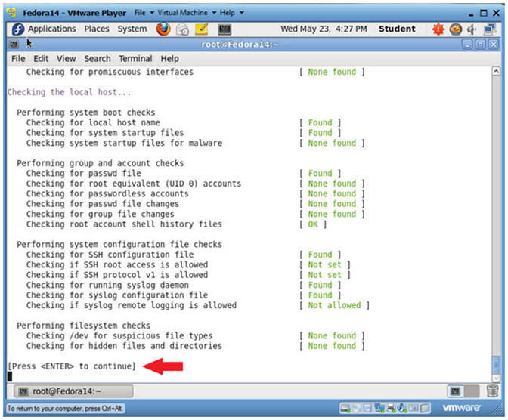Switch to the first workspace in the switcher

tap(456, 391)
